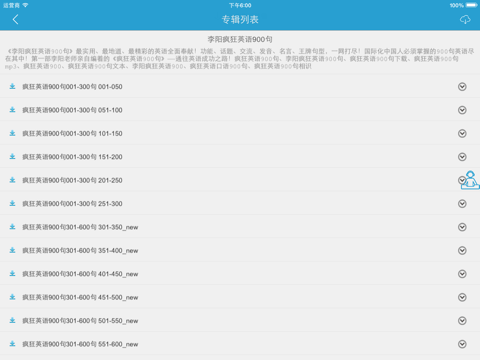The width and height of the screenshot is (480, 360).
Task: Download track 疯狂英语900句001-300句 001-050
Action: [x=12, y=87]
